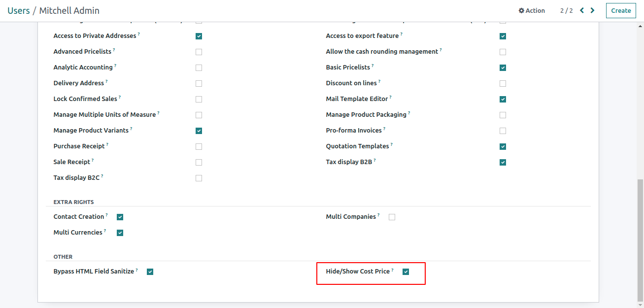644x308 pixels.
Task: Go to the next user record arrow
Action: [592, 10]
